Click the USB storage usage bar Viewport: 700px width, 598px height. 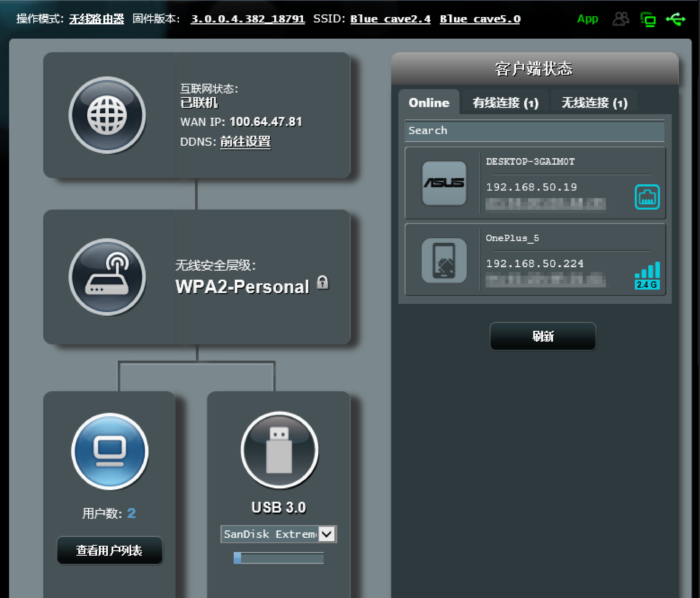[x=278, y=558]
